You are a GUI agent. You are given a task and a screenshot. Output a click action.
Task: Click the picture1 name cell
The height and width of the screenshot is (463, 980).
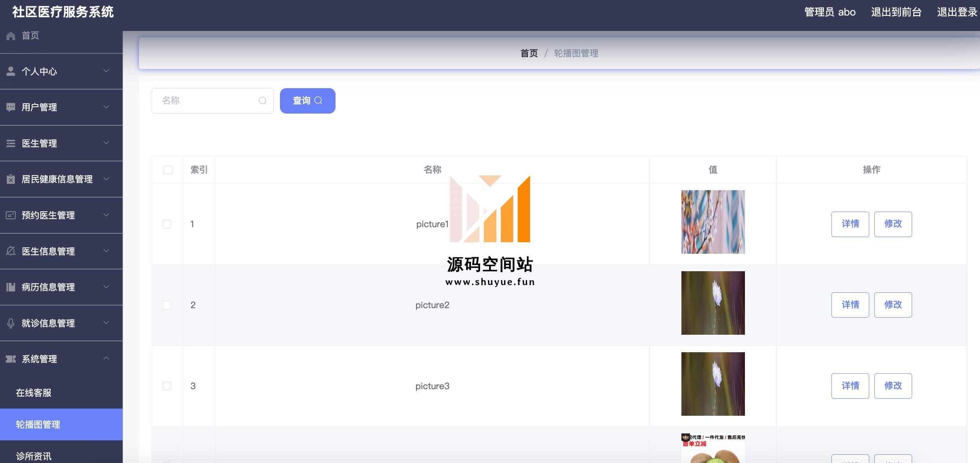click(x=432, y=224)
